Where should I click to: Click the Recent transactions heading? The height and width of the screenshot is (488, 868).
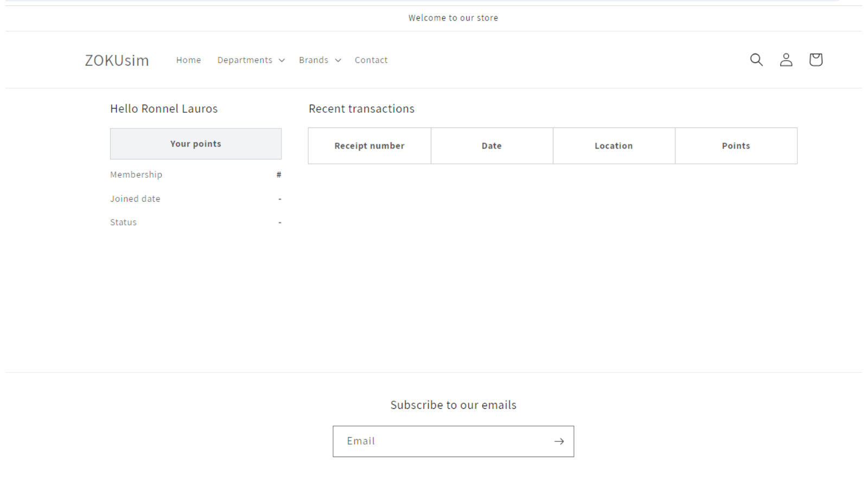361,108
